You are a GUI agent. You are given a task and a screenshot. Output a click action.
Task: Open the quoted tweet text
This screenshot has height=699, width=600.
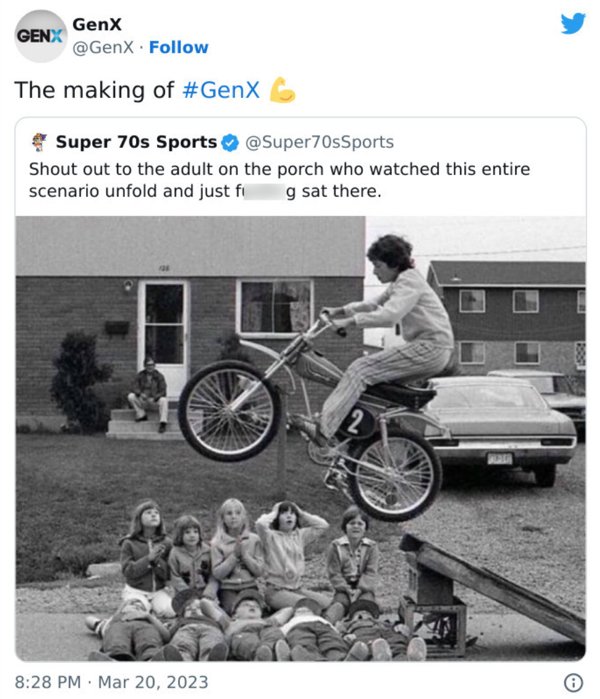279,180
